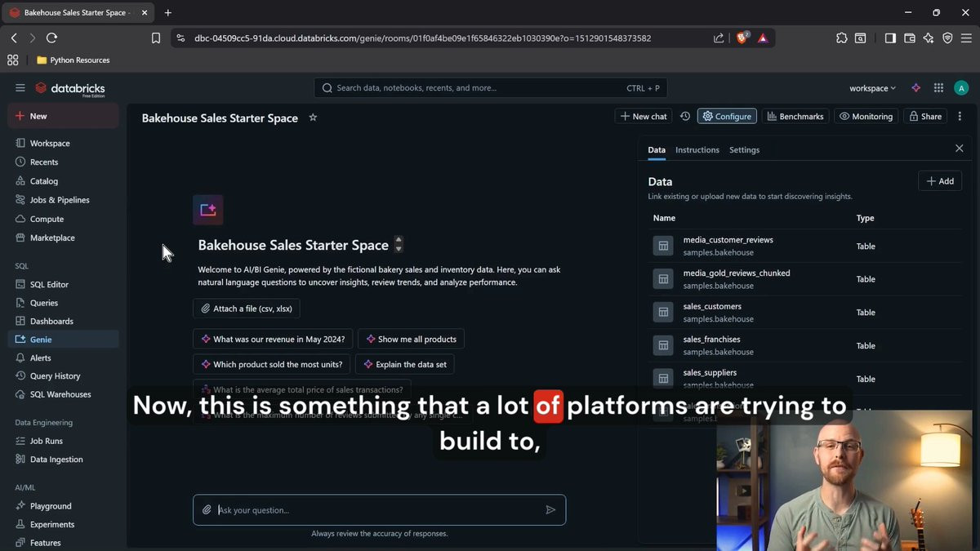The height and width of the screenshot is (551, 980).
Task: Open browser extensions puzzle icon
Action: tap(841, 38)
